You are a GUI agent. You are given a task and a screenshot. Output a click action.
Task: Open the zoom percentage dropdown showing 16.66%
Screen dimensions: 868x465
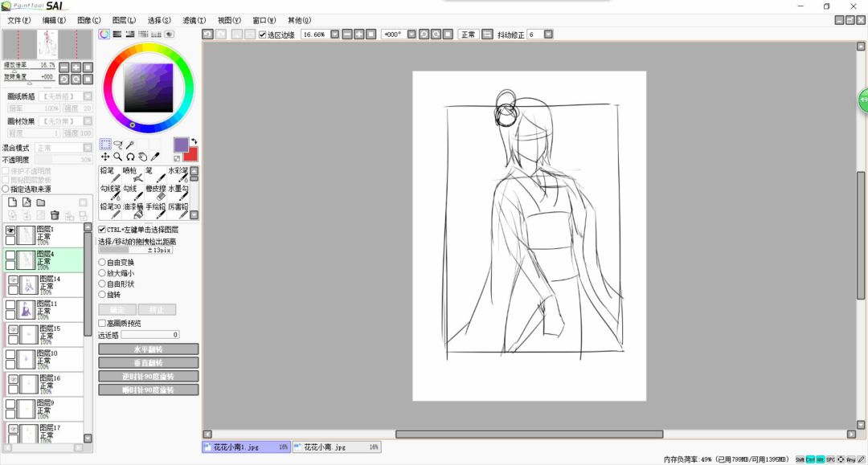(x=334, y=35)
